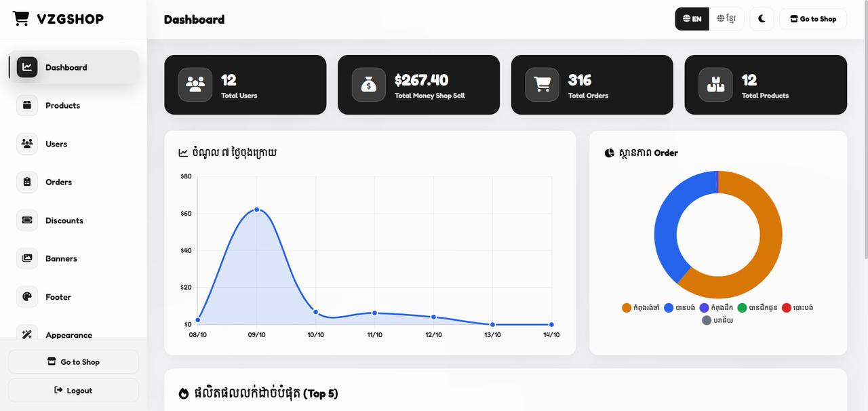868x411 pixels.
Task: Toggle the orange legend swatch in Order chart
Action: pyautogui.click(x=627, y=308)
